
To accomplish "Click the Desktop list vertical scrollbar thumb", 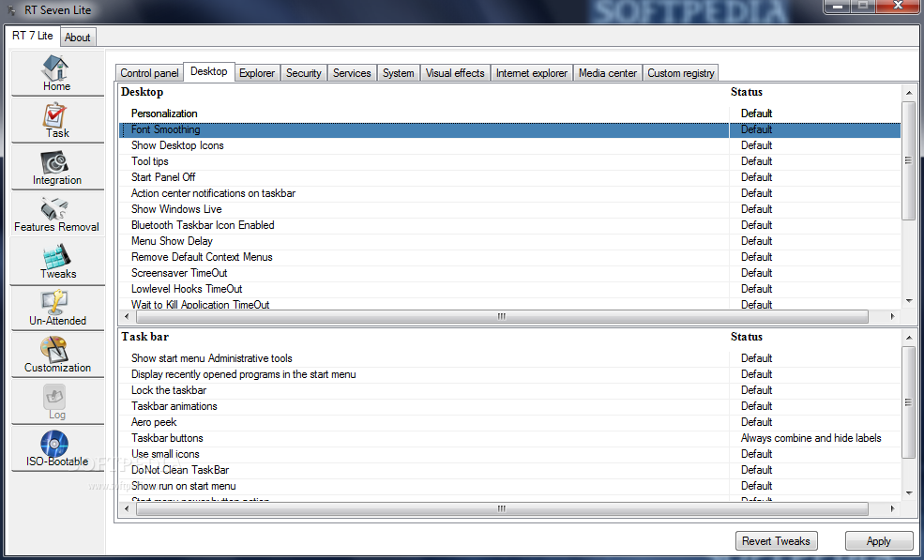I will coord(909,159).
